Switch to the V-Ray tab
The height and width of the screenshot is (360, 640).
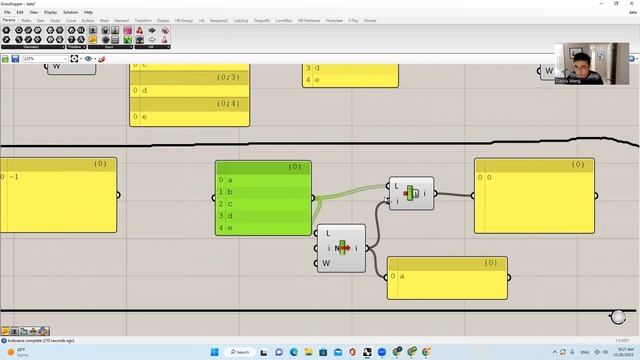353,20
